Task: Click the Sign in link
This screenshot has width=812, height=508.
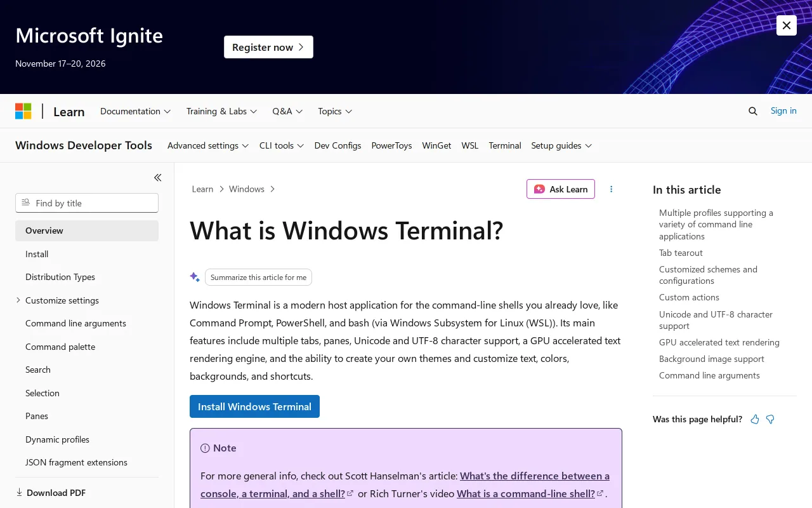Action: click(783, 110)
